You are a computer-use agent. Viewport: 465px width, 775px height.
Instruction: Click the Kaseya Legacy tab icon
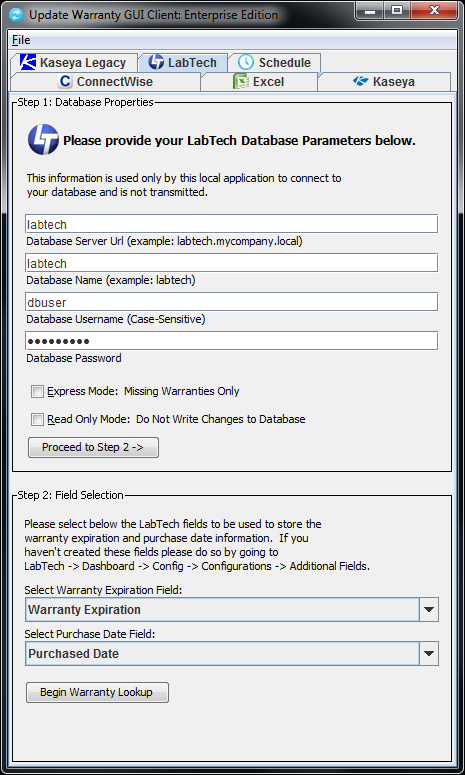click(x=28, y=62)
